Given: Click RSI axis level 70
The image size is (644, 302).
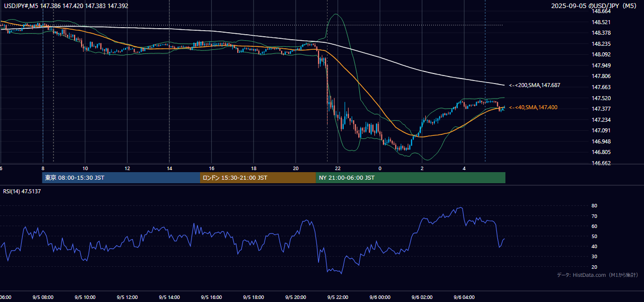Looking at the screenshot, I should tap(594, 216).
